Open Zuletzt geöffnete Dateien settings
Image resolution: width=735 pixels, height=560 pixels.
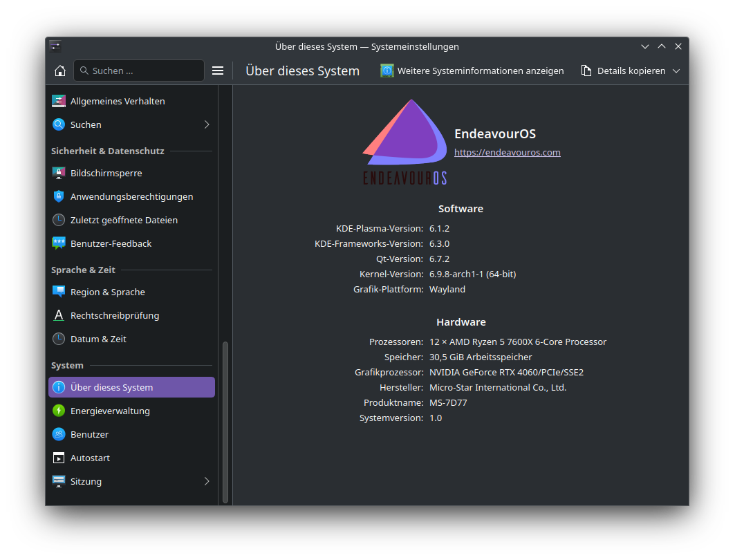point(131,220)
